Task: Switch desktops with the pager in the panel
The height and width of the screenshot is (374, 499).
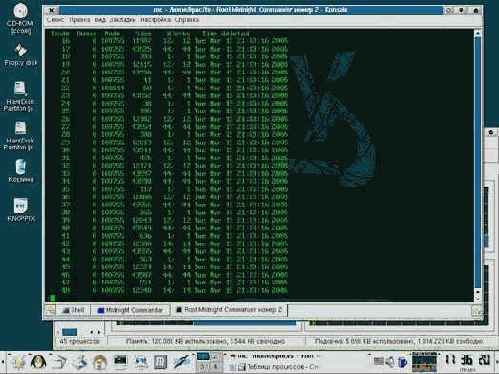Action: (208, 362)
